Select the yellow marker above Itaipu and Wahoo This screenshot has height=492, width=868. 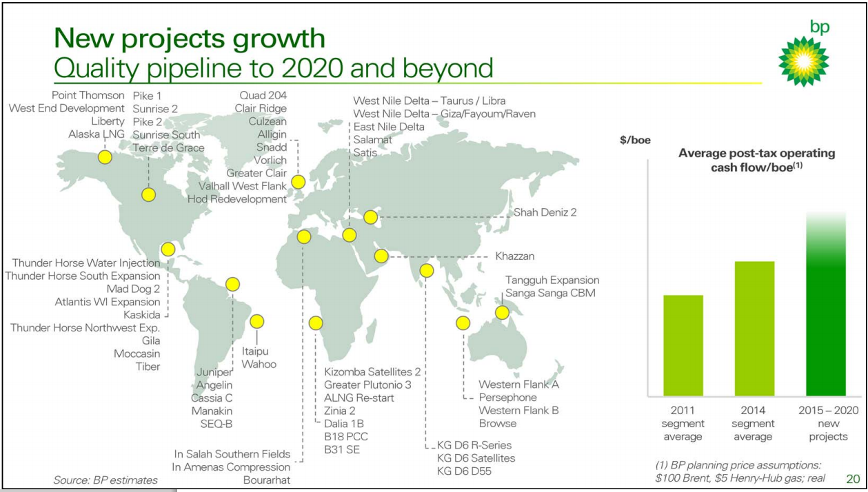[256, 321]
